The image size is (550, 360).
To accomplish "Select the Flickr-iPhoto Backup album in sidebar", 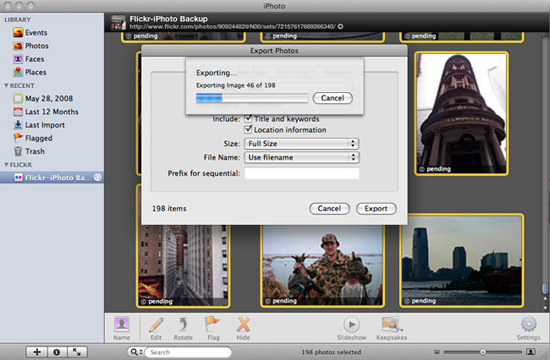I will (x=52, y=178).
